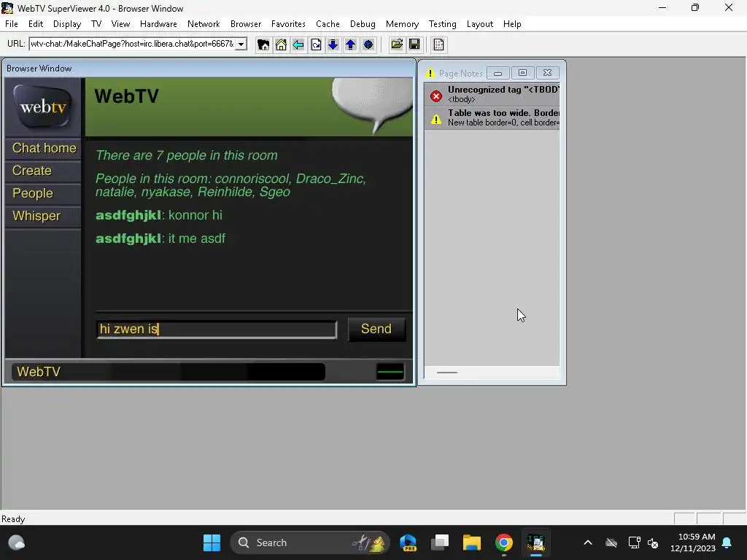747x560 pixels.
Task: Click the black house icon in toolbar
Action: coord(263,44)
